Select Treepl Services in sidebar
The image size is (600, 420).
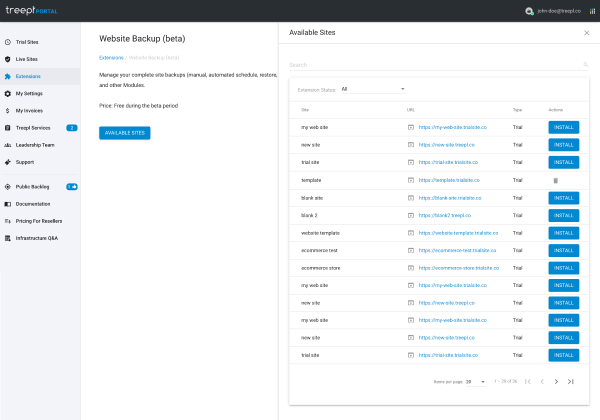33,128
